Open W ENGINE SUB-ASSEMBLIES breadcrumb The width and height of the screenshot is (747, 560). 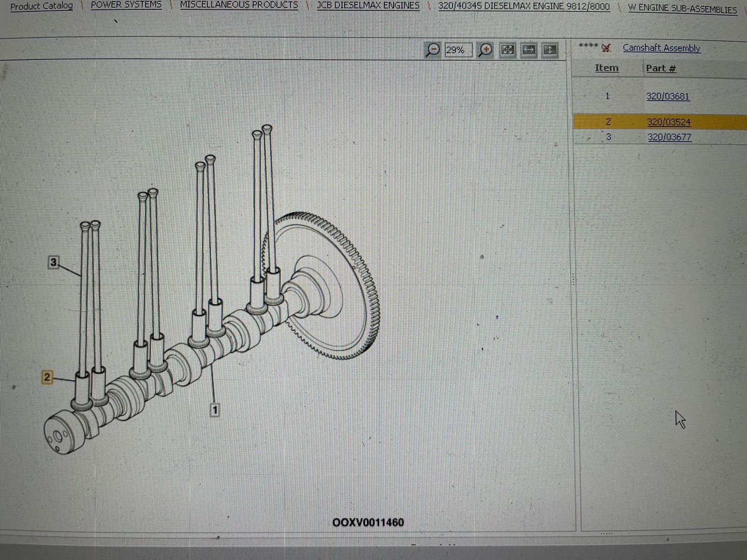click(682, 8)
